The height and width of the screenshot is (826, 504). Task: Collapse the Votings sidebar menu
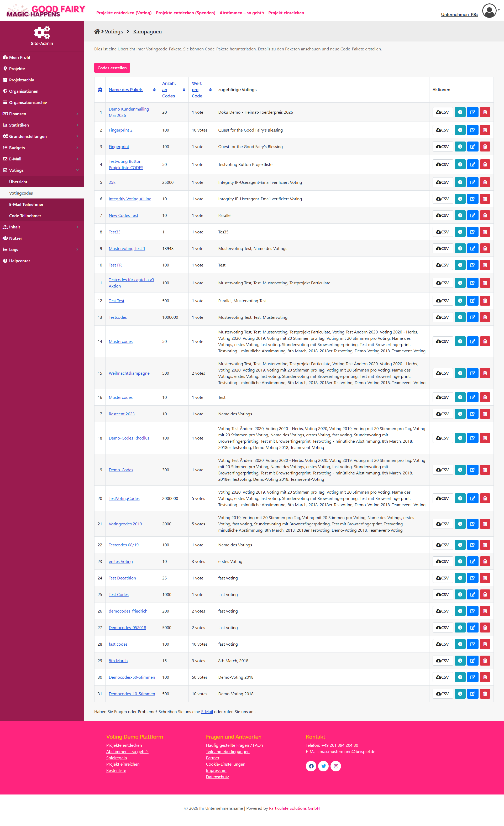(x=42, y=170)
